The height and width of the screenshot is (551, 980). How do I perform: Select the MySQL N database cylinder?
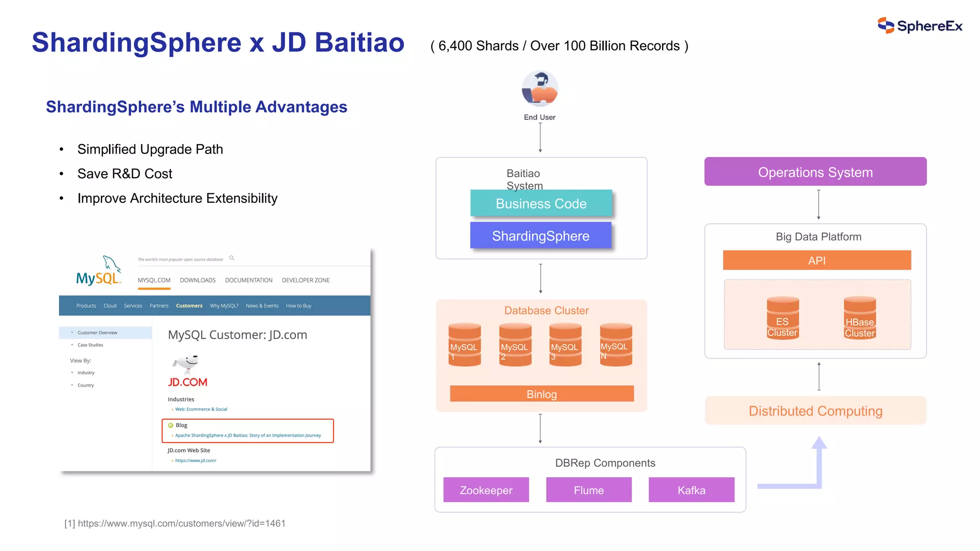(x=616, y=345)
